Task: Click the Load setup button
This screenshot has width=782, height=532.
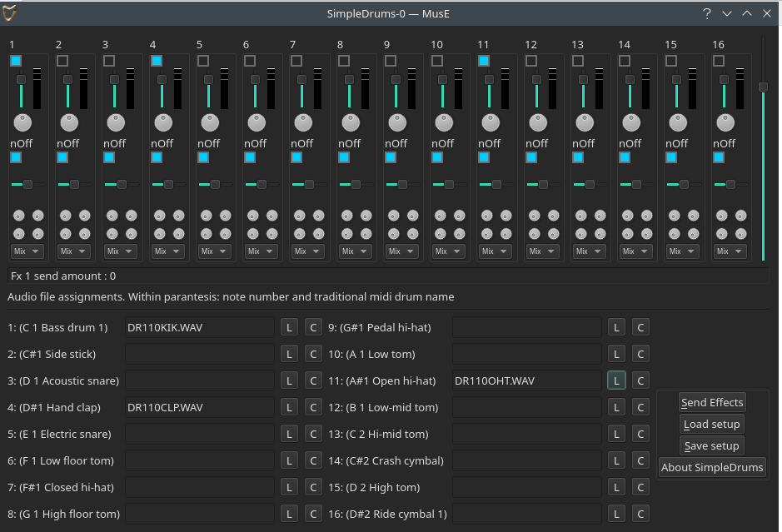Action: pos(710,424)
